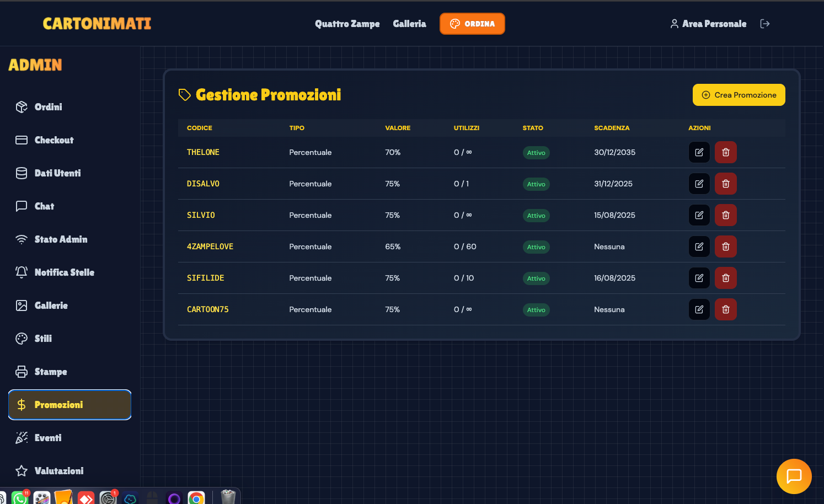Viewport: 824px width, 504px height.
Task: Open the Chat admin section
Action: [x=69, y=206]
